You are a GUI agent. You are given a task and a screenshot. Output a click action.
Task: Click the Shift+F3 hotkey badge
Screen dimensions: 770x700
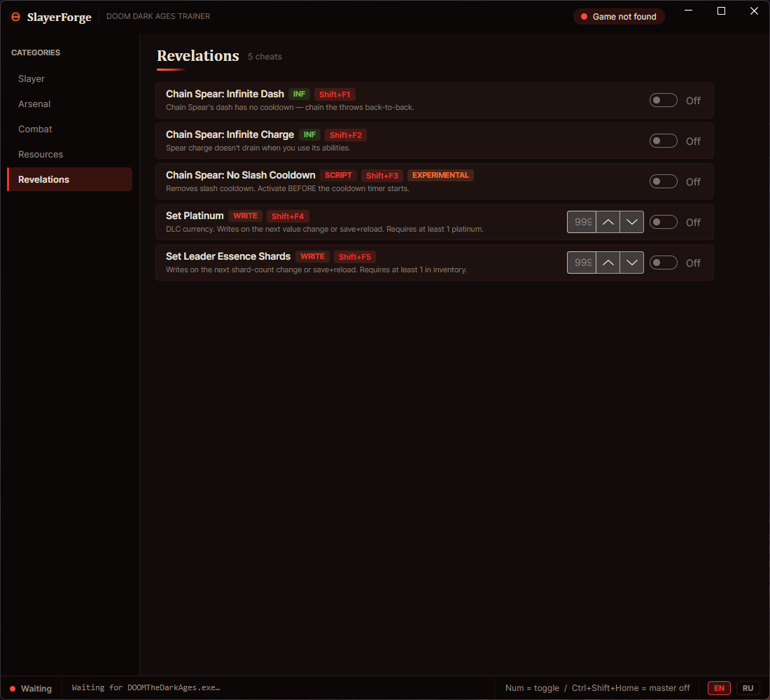(x=382, y=176)
